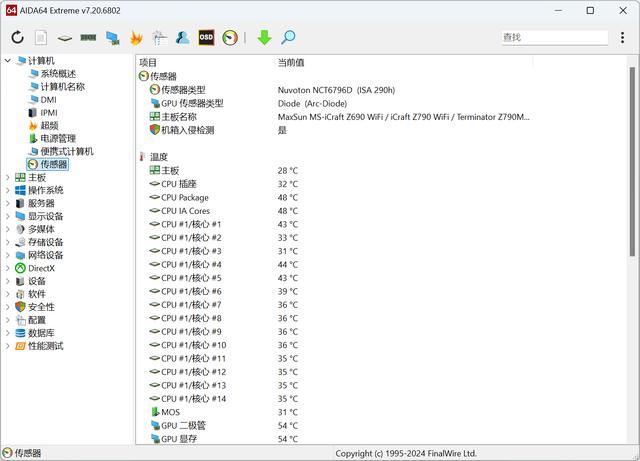Click the magnifier search icon

click(x=288, y=38)
